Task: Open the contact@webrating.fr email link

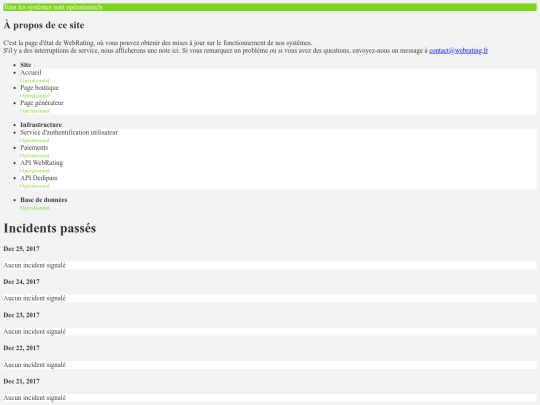Action: click(x=458, y=51)
